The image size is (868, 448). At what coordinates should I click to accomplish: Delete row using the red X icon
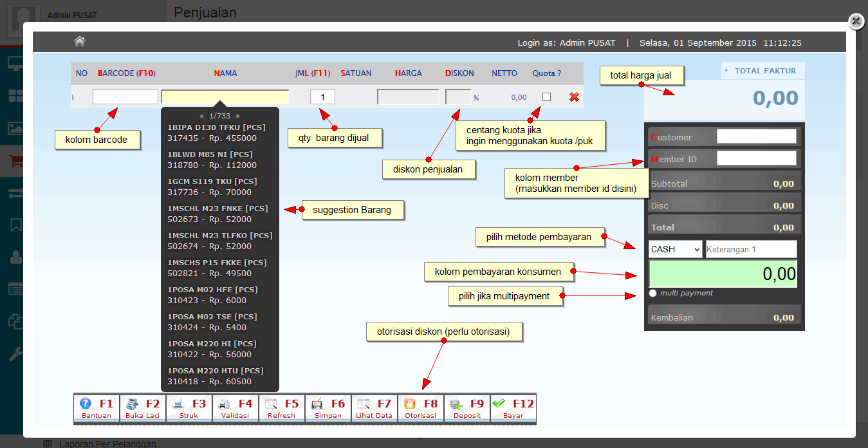pyautogui.click(x=574, y=97)
